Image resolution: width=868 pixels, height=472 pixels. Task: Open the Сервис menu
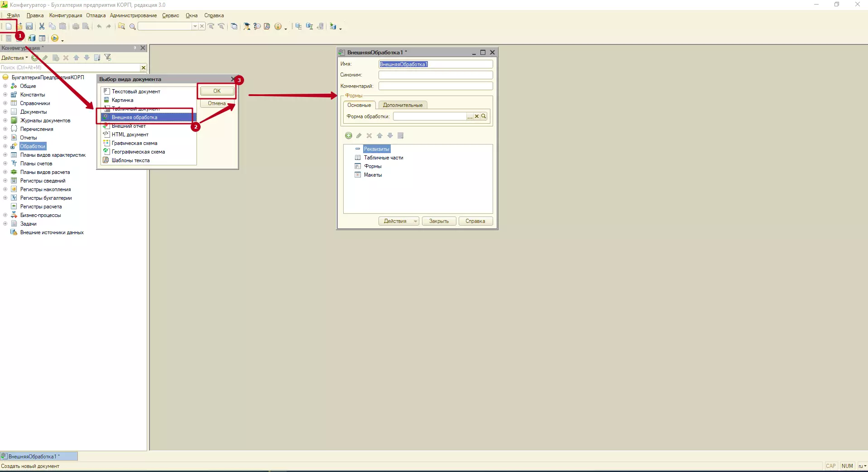pos(171,15)
